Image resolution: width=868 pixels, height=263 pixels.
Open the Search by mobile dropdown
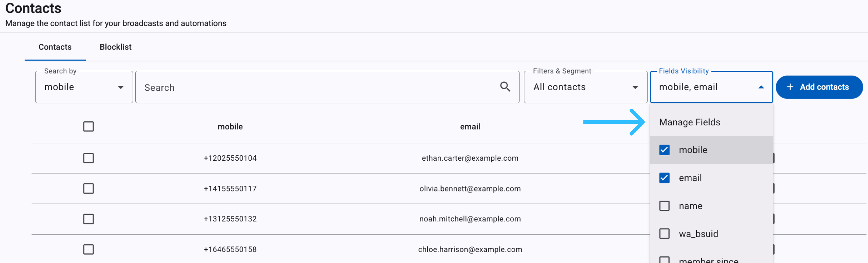coord(84,87)
